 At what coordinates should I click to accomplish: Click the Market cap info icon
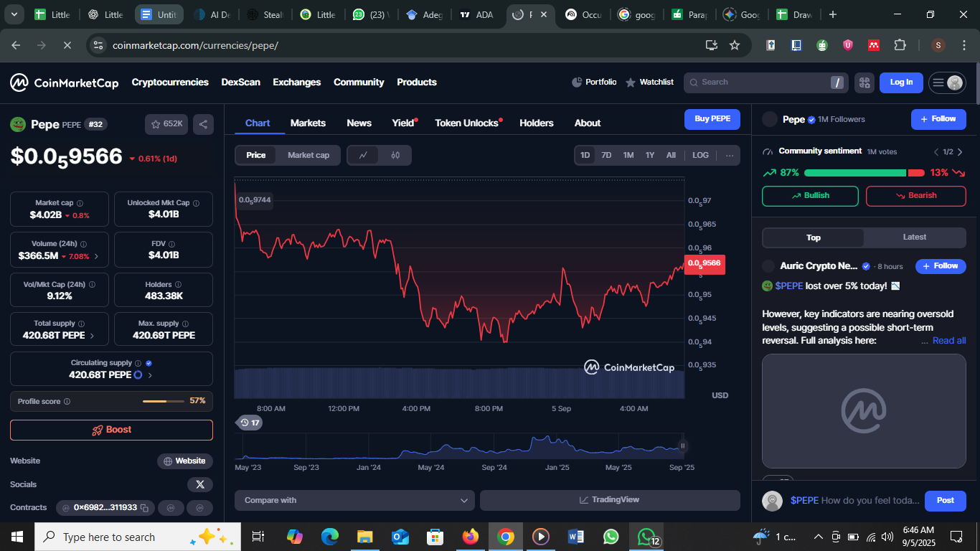pos(80,203)
